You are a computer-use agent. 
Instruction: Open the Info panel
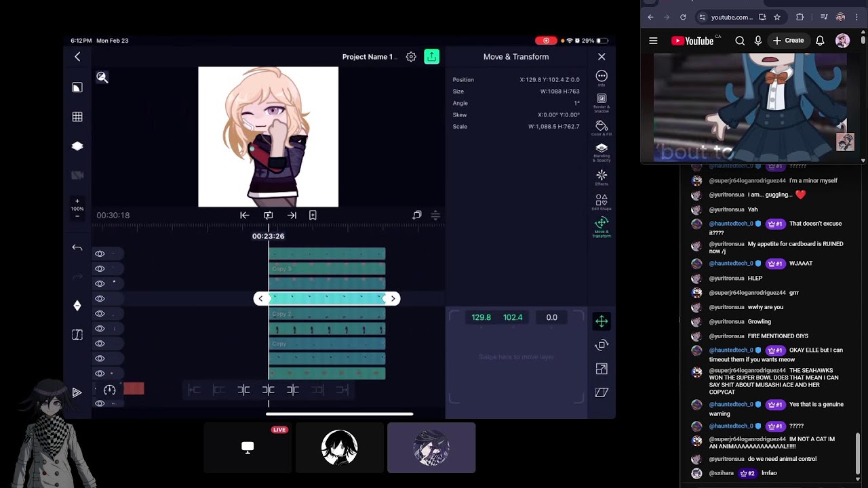pos(601,79)
